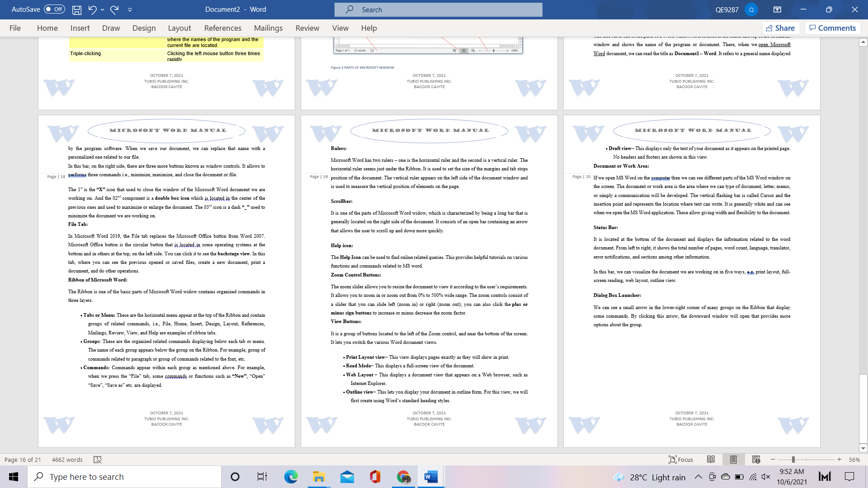
Task: Open the Design tab
Action: coord(144,28)
